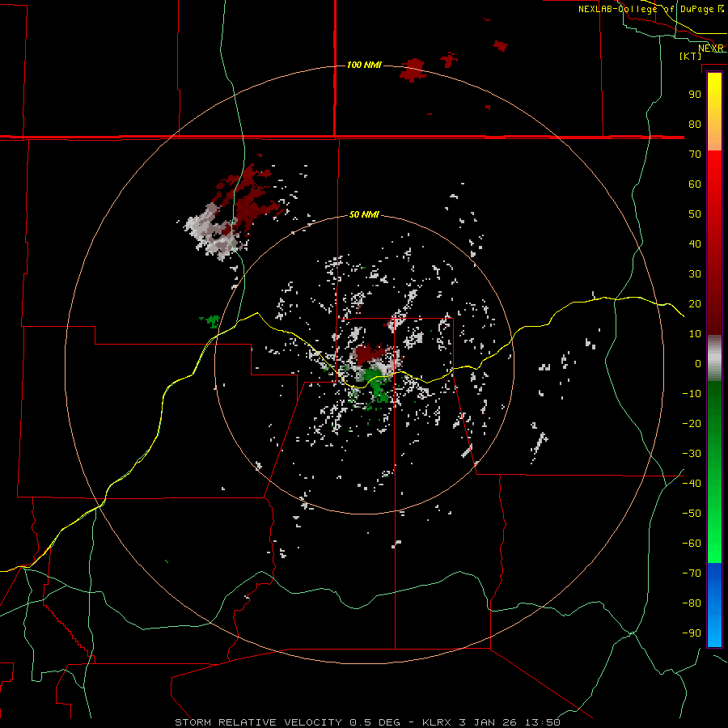Select the "-50" value on the velocity scale
The height and width of the screenshot is (728, 728).
tap(692, 514)
